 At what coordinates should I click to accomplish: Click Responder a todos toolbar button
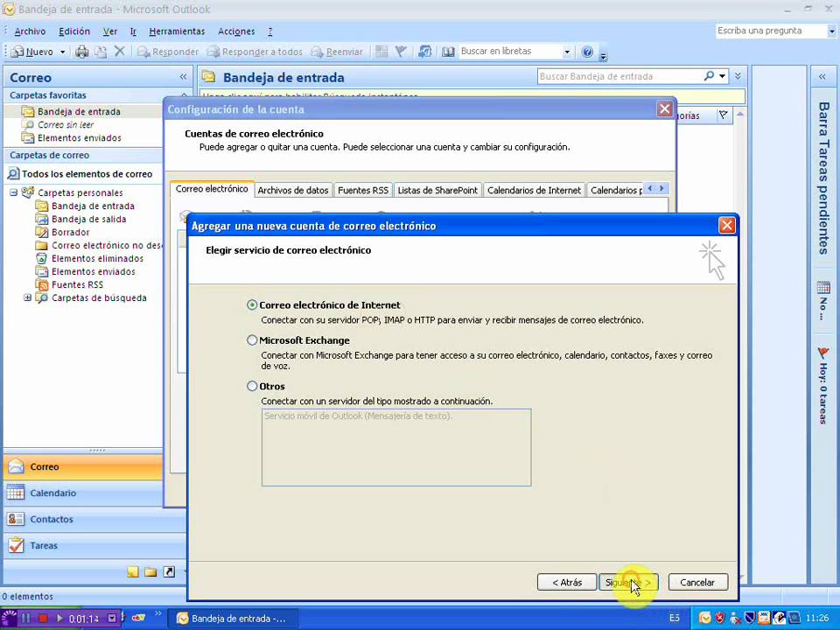click(x=255, y=52)
